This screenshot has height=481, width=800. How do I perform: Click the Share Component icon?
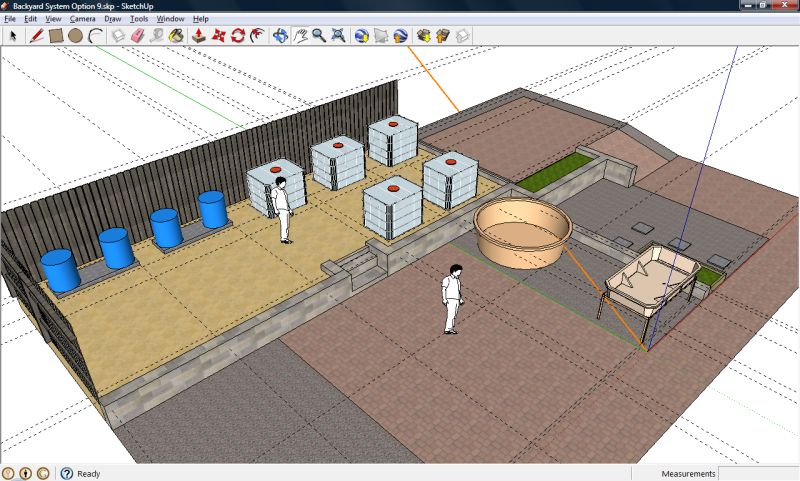[462, 36]
